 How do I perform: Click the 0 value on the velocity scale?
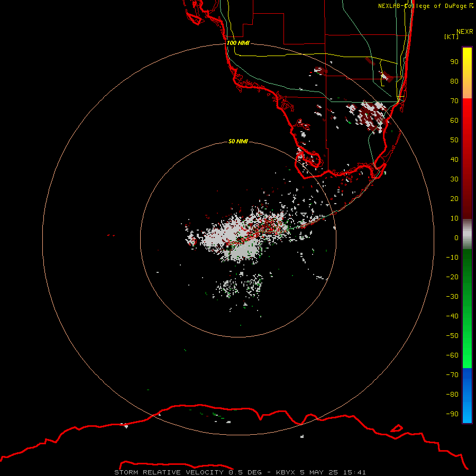(x=456, y=238)
